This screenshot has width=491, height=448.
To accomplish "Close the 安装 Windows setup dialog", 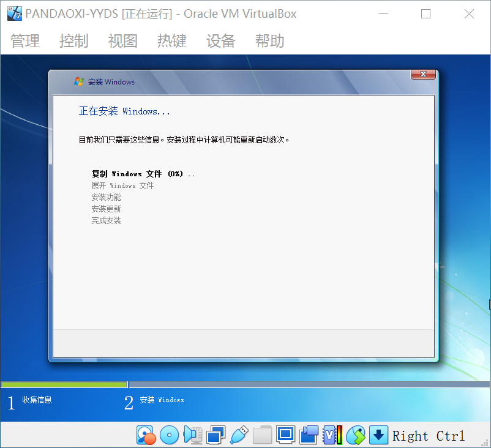I will [423, 74].
